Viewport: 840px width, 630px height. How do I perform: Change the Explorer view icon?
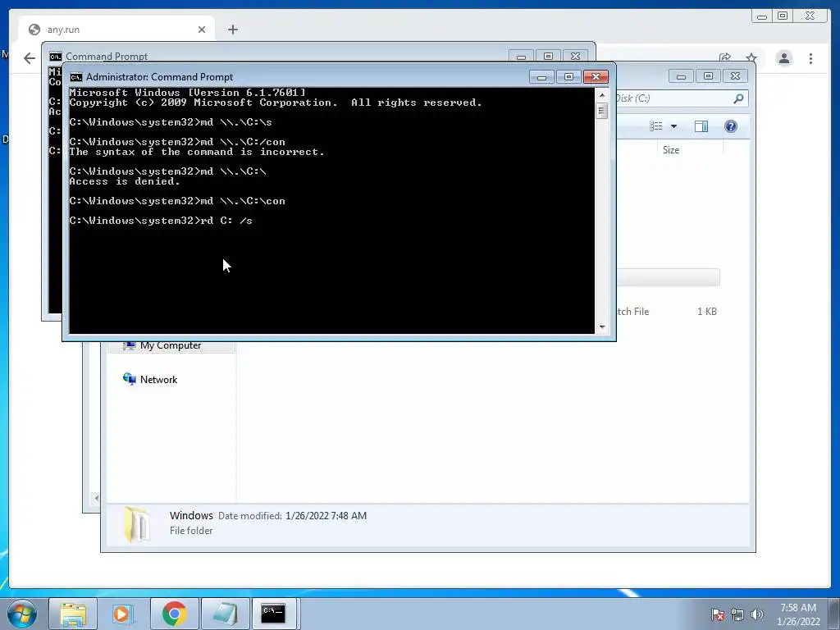(655, 126)
